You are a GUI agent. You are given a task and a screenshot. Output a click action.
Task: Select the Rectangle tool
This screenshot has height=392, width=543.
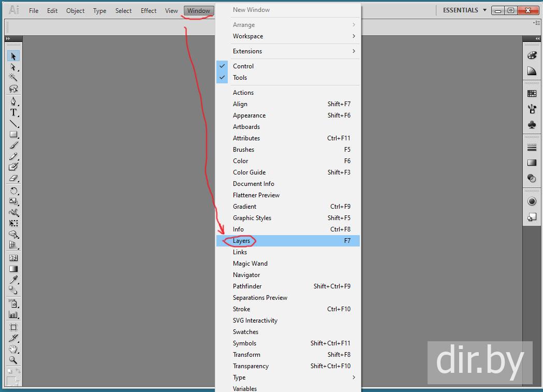coord(13,134)
